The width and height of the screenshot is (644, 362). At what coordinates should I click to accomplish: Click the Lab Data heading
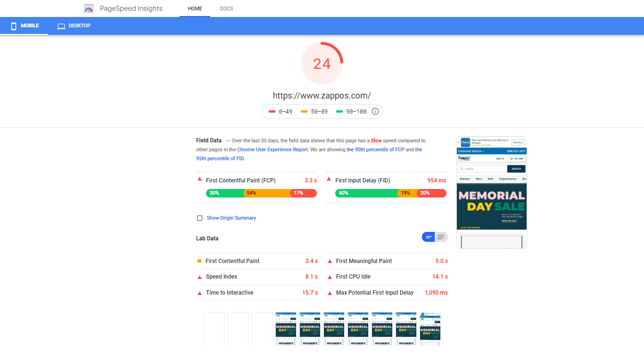pos(207,239)
